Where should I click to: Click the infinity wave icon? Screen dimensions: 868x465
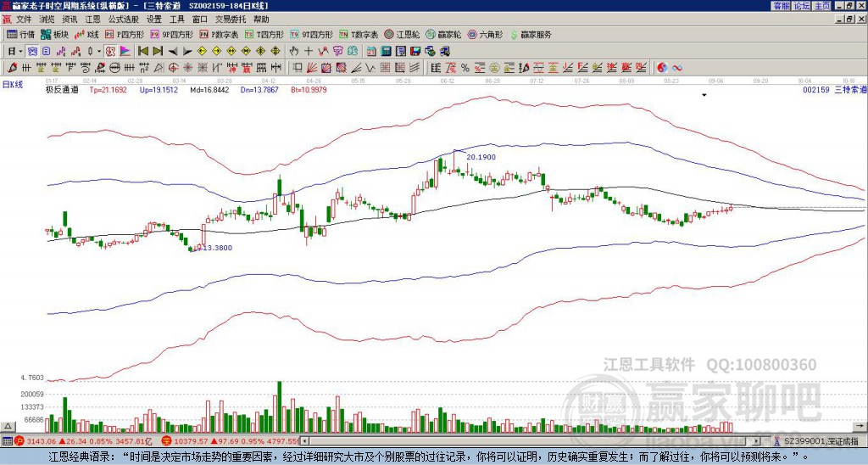coord(677,68)
